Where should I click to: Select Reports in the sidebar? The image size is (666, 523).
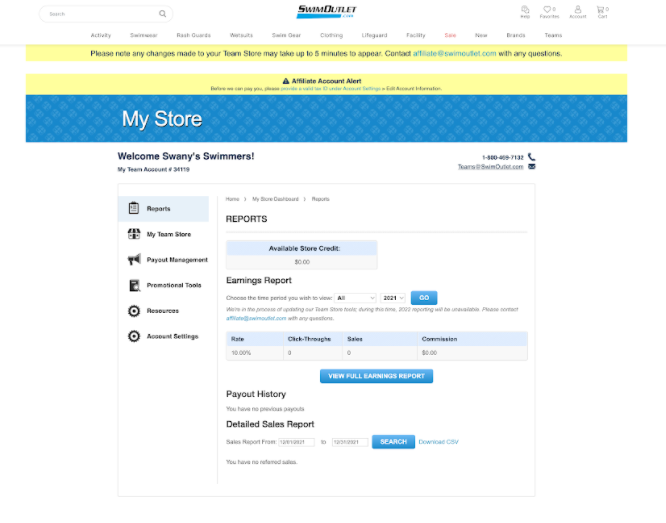(x=164, y=209)
